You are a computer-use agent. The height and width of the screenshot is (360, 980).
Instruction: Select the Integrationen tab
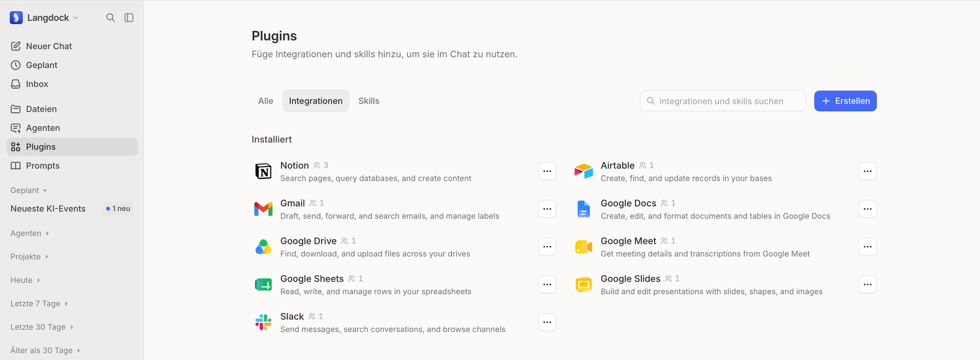pos(316,101)
